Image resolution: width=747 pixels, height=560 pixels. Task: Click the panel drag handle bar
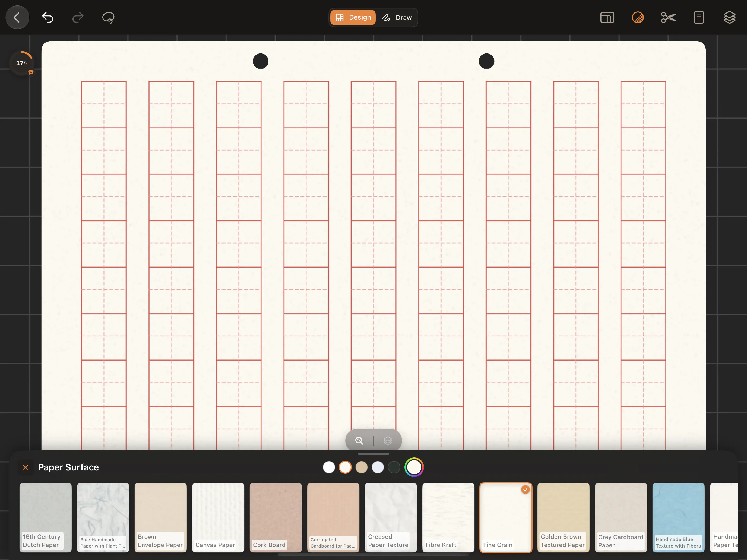(373, 454)
